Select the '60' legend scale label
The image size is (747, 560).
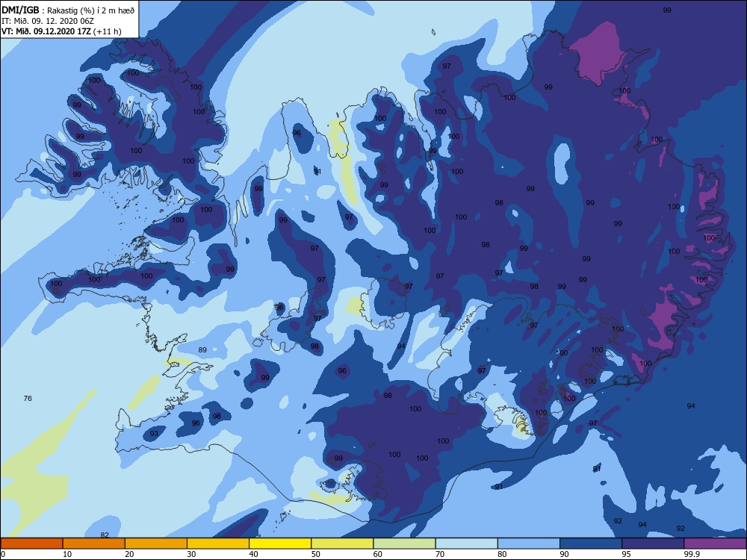click(x=378, y=554)
